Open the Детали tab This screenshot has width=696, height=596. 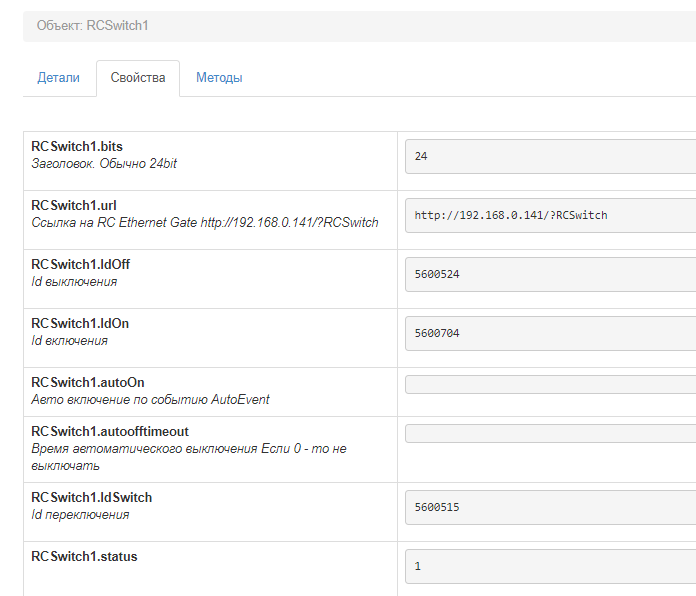(x=58, y=78)
